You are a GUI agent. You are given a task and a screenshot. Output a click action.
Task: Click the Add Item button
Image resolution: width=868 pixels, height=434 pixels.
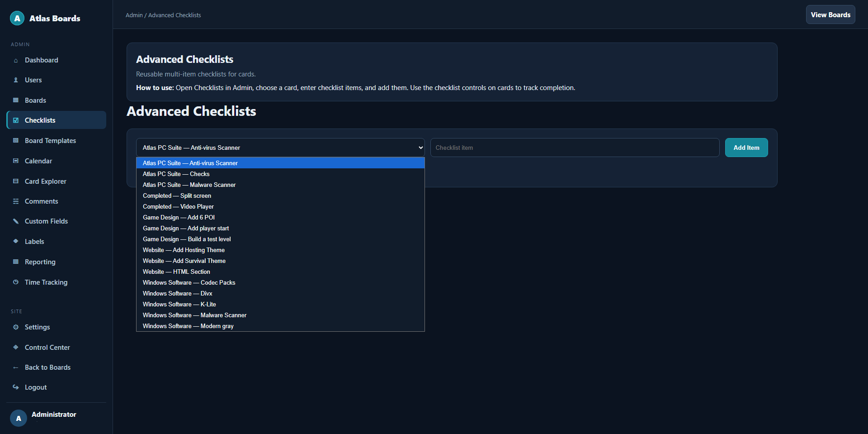[746, 148]
